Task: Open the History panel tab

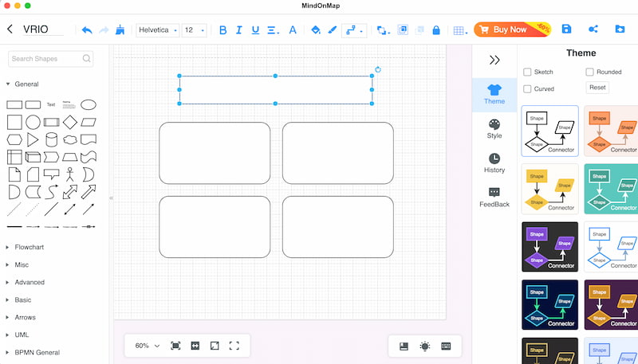Action: pyautogui.click(x=494, y=162)
